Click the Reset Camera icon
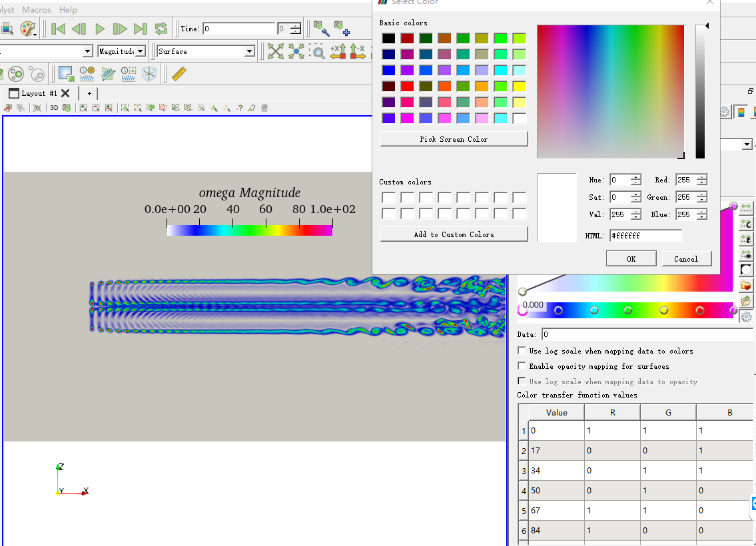 click(x=275, y=51)
